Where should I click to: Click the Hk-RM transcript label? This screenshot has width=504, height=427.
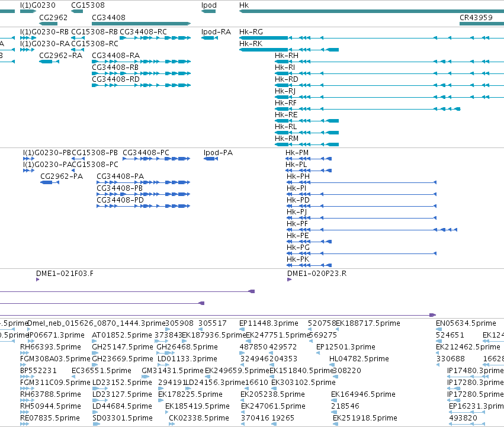point(287,139)
